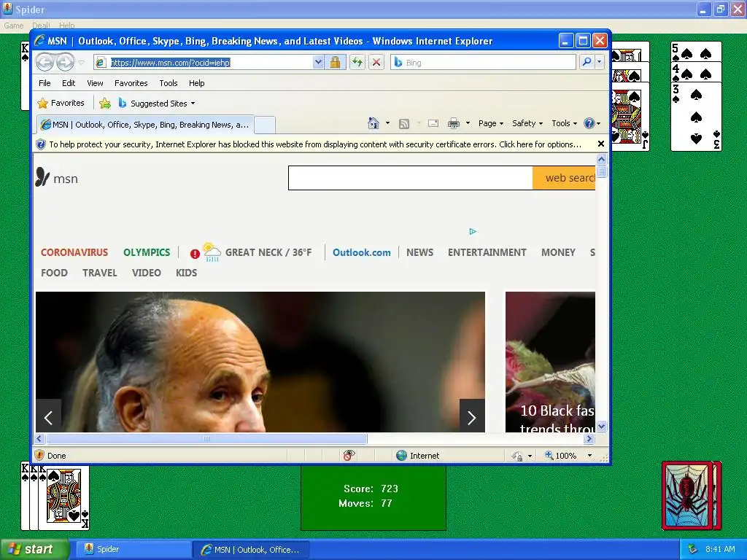Open the CORONAVIRUS link

click(74, 252)
